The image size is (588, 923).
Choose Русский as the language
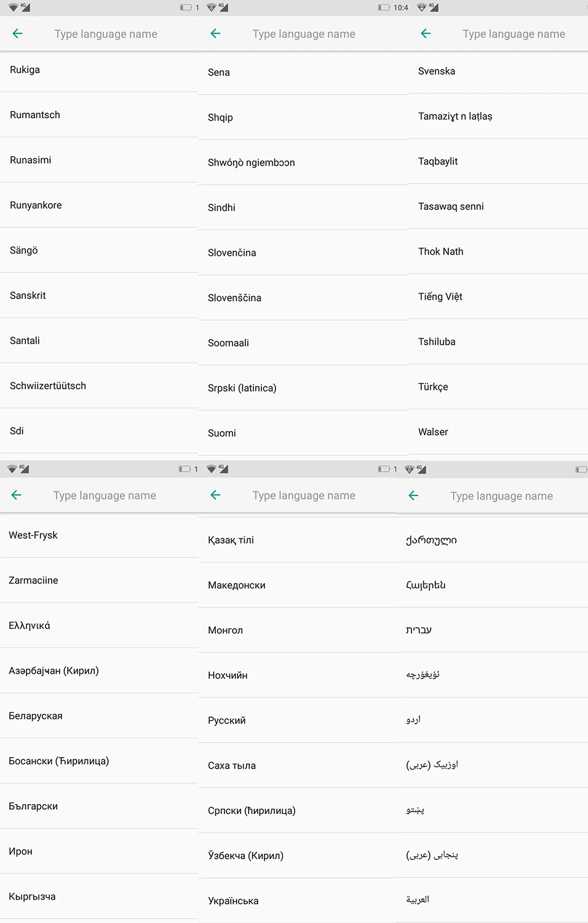pos(297,721)
